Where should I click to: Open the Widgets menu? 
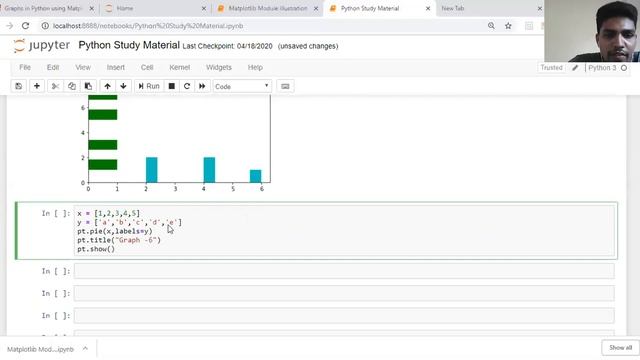point(219,67)
